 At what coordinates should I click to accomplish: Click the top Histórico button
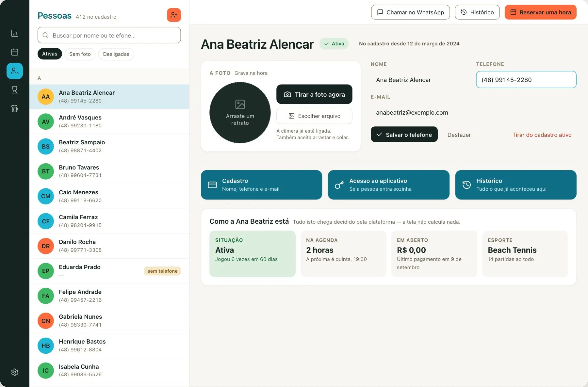coord(477,12)
